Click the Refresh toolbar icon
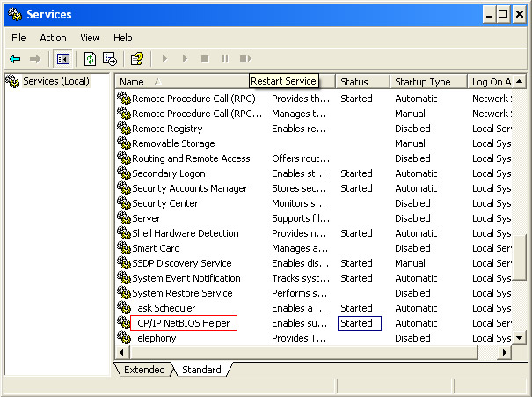The height and width of the screenshot is (397, 532). [x=90, y=59]
